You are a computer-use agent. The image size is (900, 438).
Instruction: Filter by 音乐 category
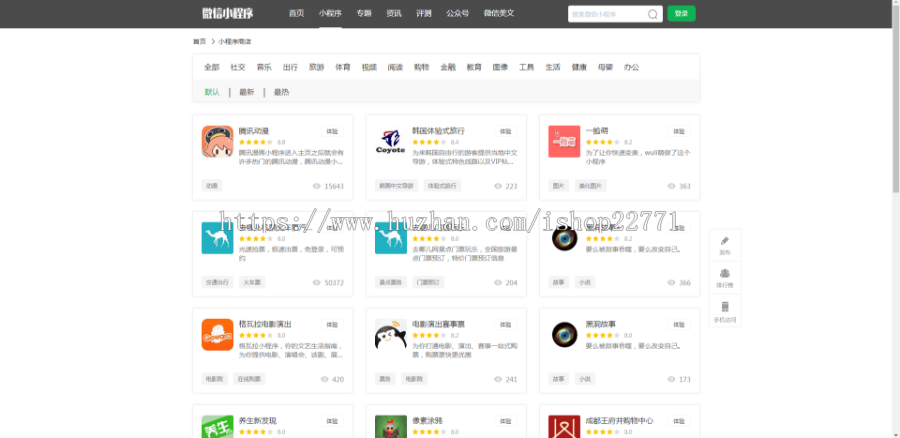click(x=264, y=67)
